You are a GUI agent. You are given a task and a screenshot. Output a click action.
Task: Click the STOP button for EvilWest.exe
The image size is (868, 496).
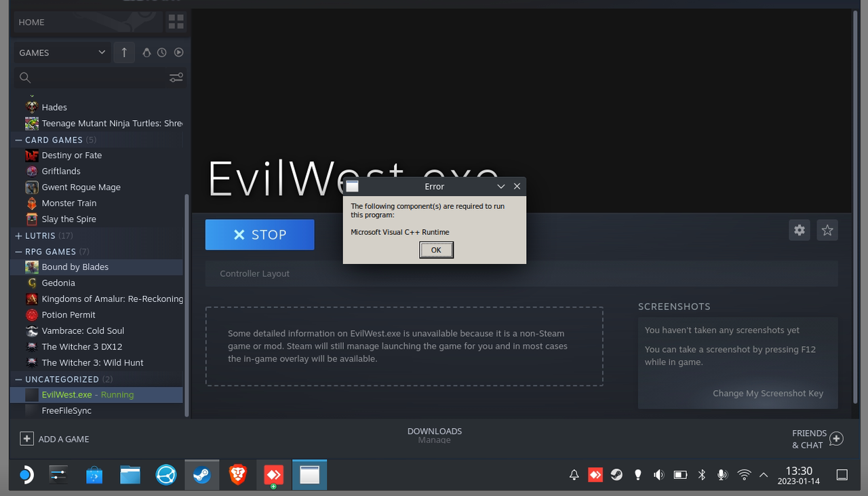(x=260, y=235)
